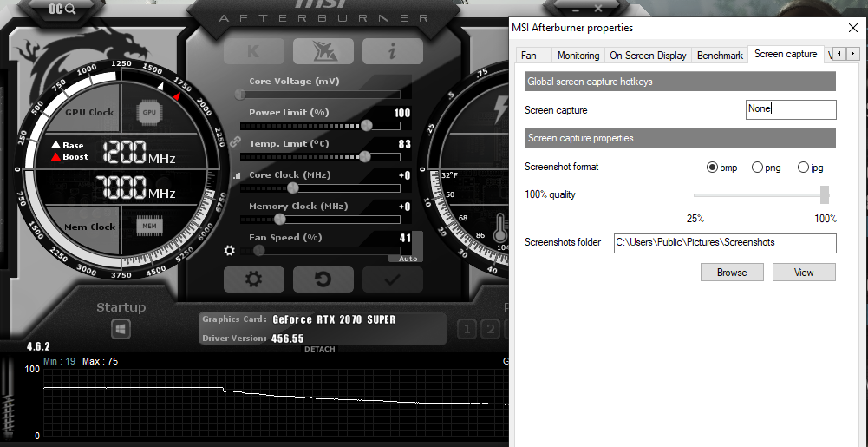Click the MSI dragon logo button
Screen dimensions: 868x447
pos(323,51)
